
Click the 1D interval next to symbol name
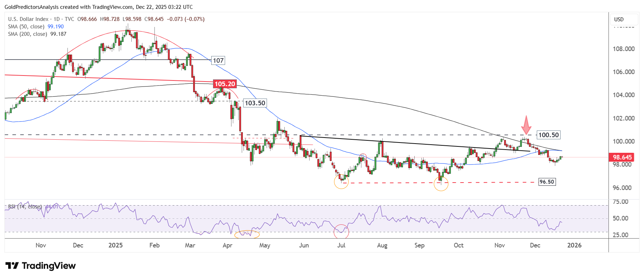(56, 19)
